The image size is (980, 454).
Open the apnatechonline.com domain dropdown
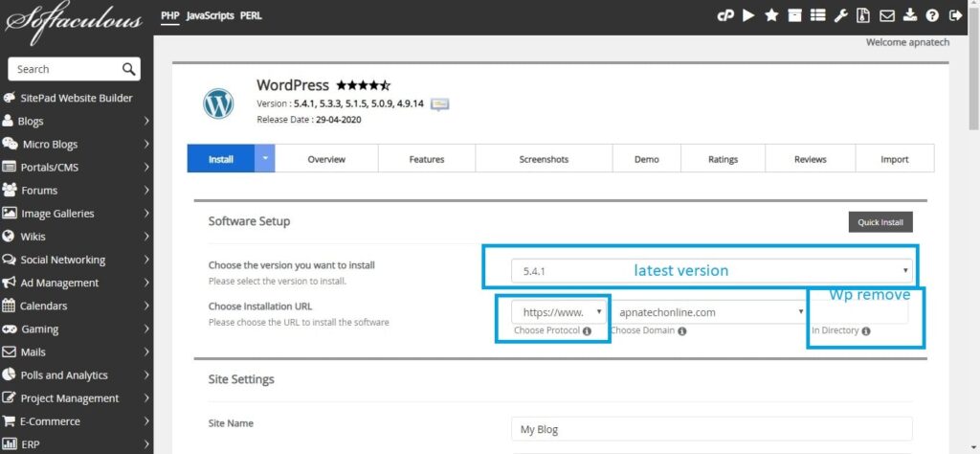(x=707, y=312)
